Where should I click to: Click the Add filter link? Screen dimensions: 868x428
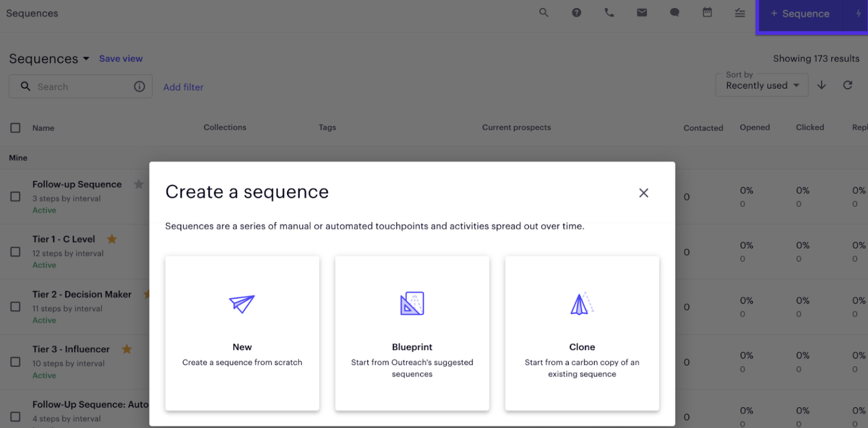click(x=183, y=87)
